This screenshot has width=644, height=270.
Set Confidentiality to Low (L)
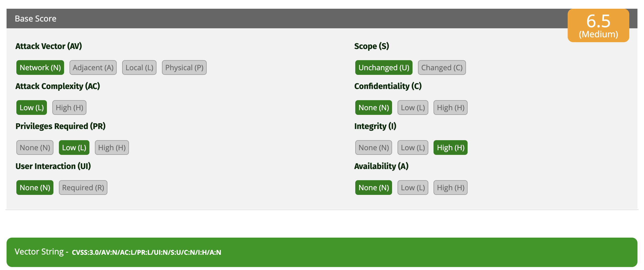(x=413, y=108)
